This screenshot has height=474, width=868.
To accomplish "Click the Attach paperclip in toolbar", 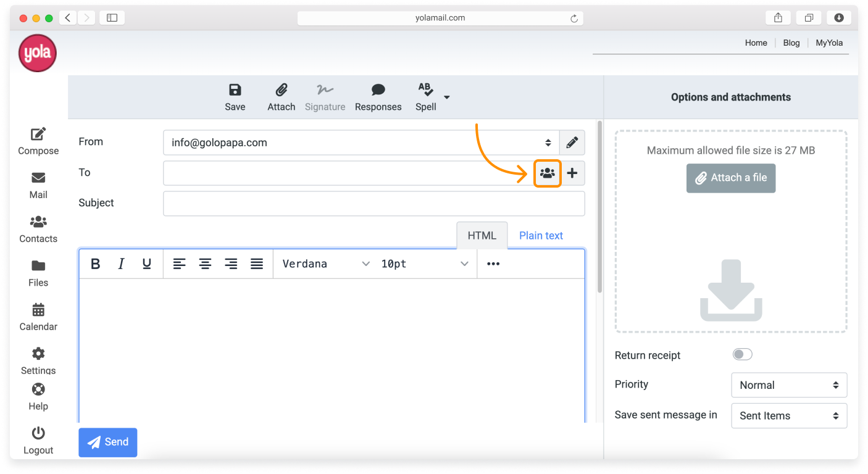I will 282,98.
